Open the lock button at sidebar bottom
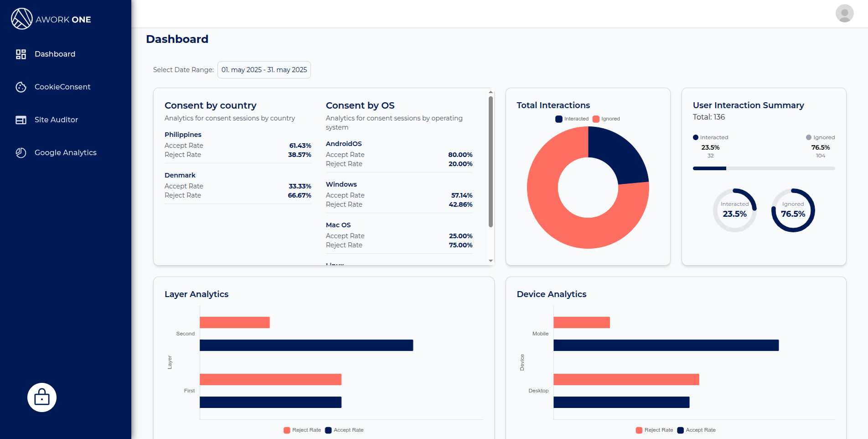This screenshot has width=868, height=439. tap(42, 397)
